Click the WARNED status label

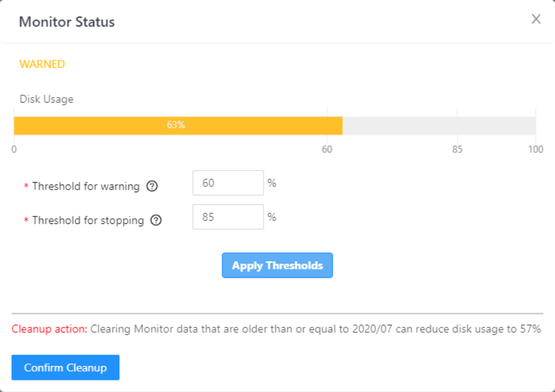pos(41,63)
